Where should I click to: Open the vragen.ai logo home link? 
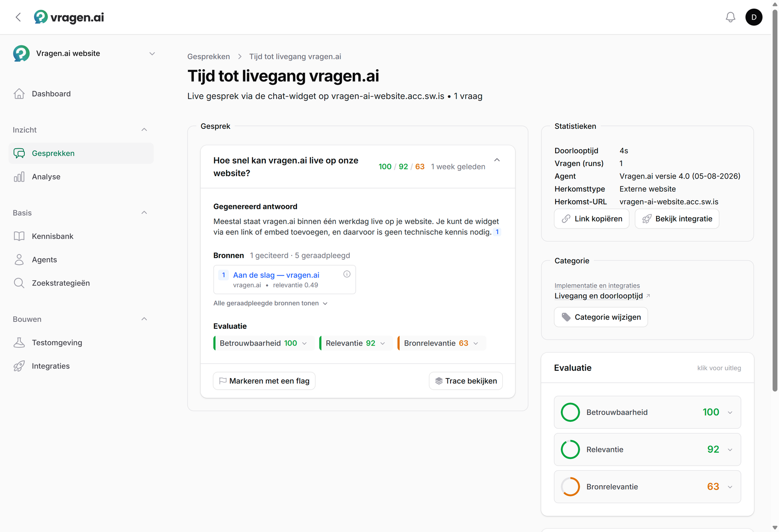[x=69, y=17]
